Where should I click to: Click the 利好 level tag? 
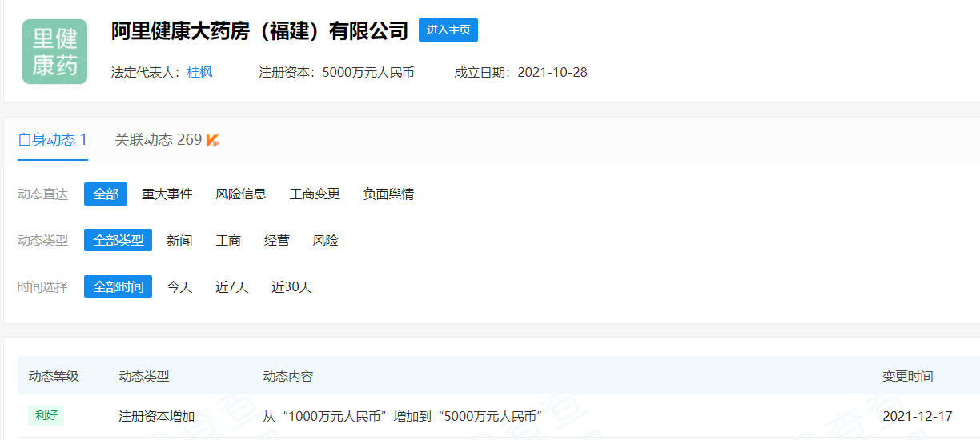(x=46, y=415)
